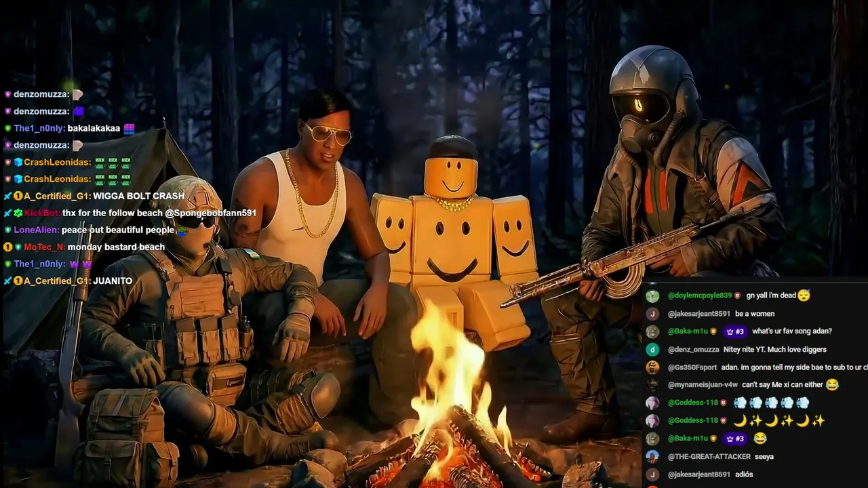Click denzomuzza's purple square emote
The width and height of the screenshot is (868, 488).
pyautogui.click(x=78, y=111)
